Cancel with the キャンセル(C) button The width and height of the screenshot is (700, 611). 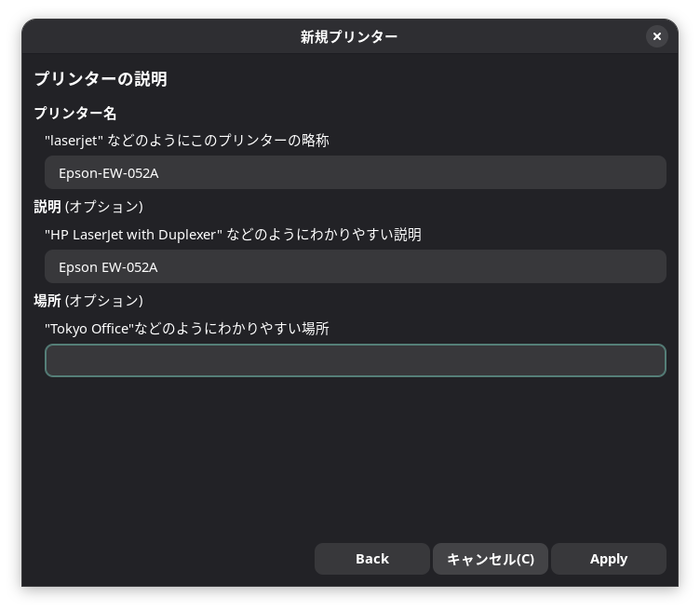click(x=491, y=559)
